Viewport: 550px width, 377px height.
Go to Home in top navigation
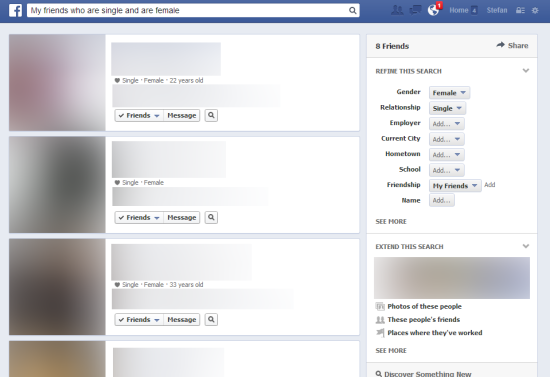pos(459,11)
